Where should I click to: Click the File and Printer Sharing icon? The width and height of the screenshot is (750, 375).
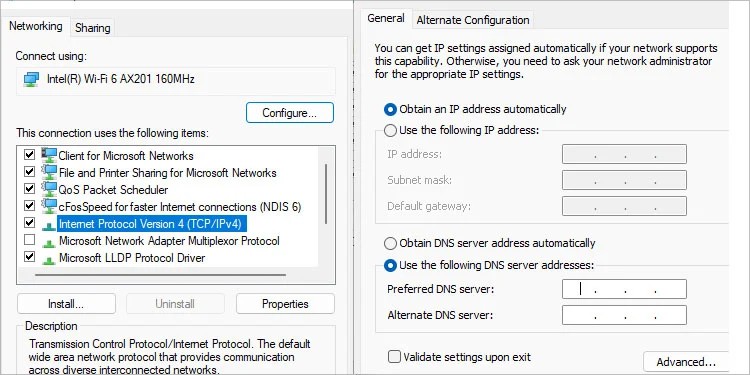(x=49, y=173)
